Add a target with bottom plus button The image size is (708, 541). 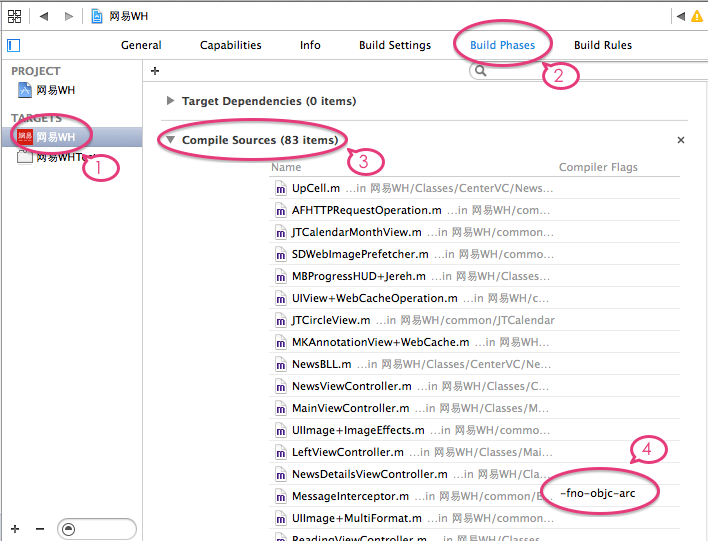pyautogui.click(x=15, y=528)
